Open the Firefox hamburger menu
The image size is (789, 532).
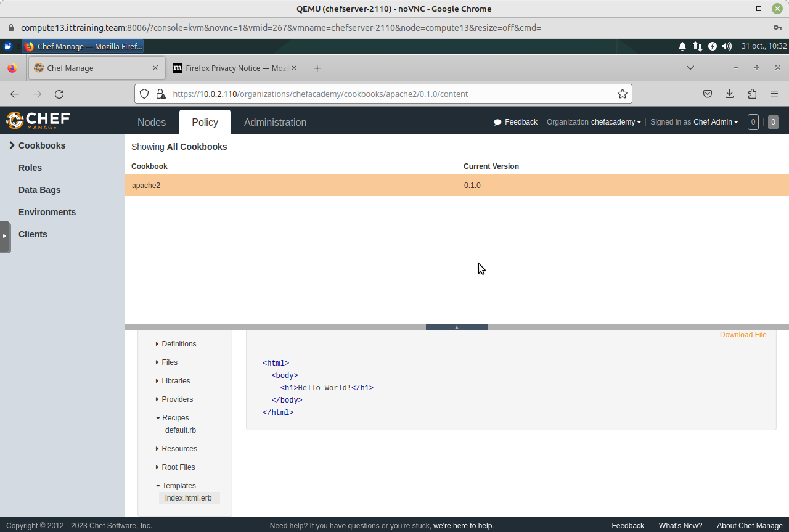[x=774, y=94]
